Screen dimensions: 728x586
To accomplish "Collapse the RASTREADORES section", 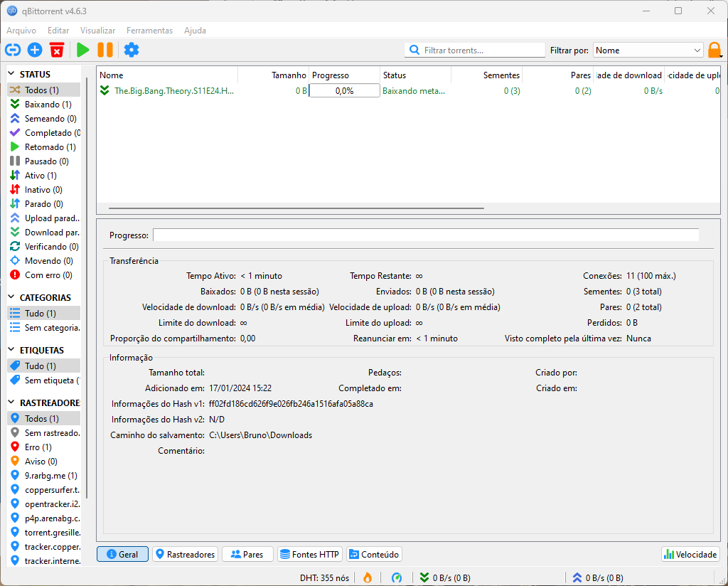I will click(x=11, y=402).
